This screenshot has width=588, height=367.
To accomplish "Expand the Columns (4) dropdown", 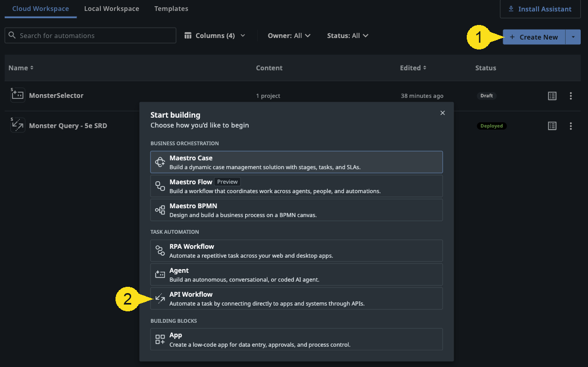I will pos(214,35).
